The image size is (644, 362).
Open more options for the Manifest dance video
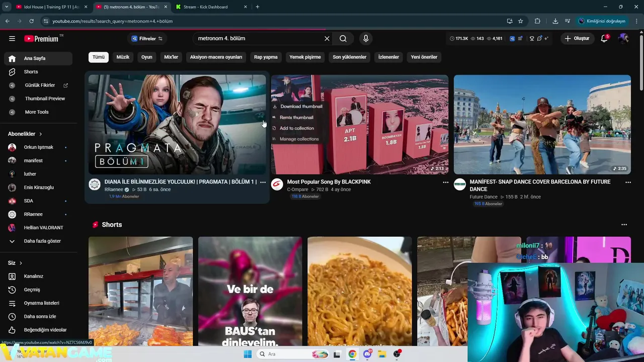[x=628, y=183]
